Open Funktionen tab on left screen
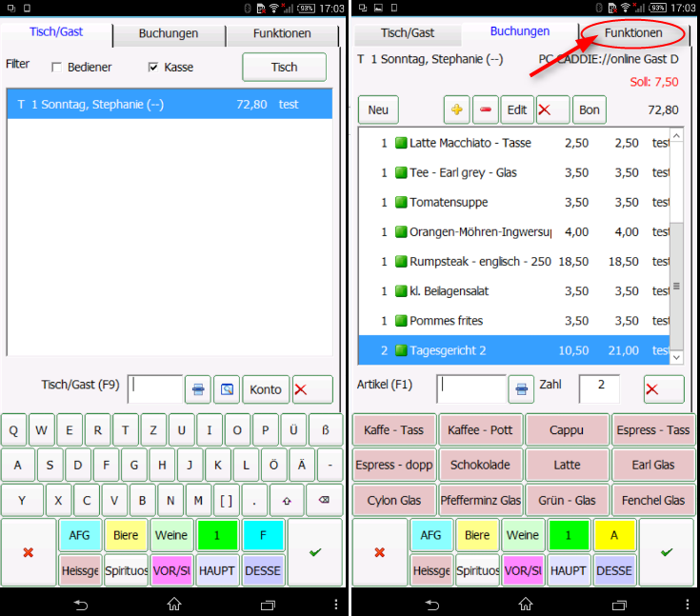 click(x=282, y=33)
